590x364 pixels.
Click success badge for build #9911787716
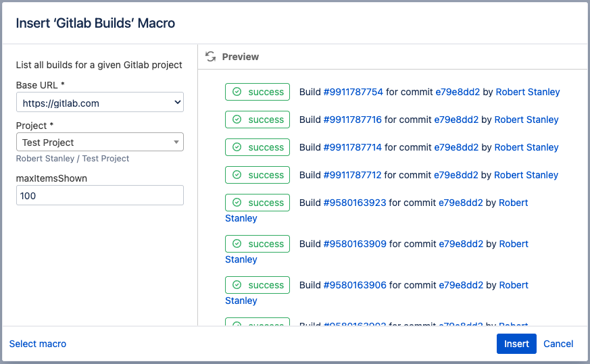tap(257, 120)
